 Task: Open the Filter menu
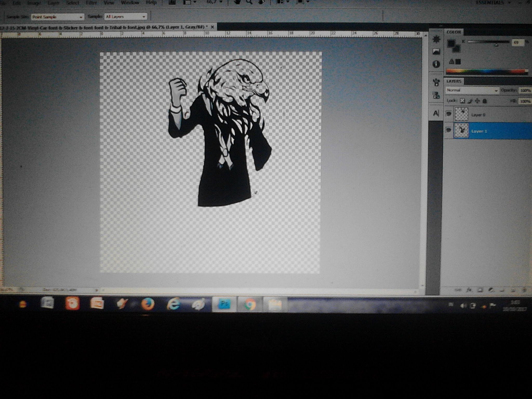coord(91,3)
